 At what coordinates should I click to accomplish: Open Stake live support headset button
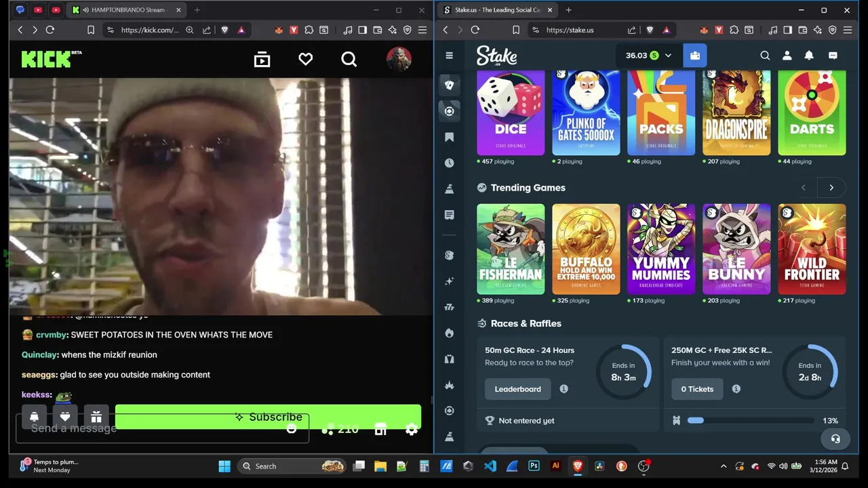835,439
